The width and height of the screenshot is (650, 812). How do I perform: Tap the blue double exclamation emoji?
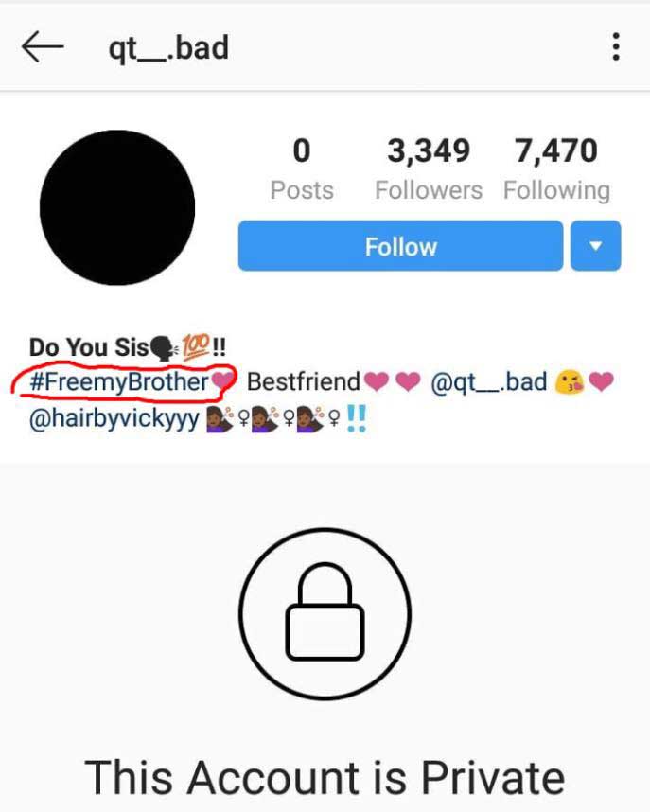[x=357, y=418]
